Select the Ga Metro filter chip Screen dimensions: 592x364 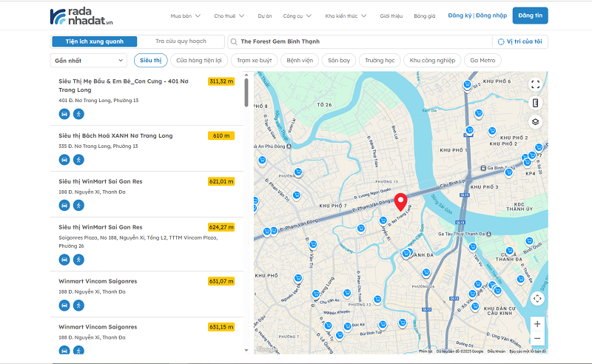point(482,61)
